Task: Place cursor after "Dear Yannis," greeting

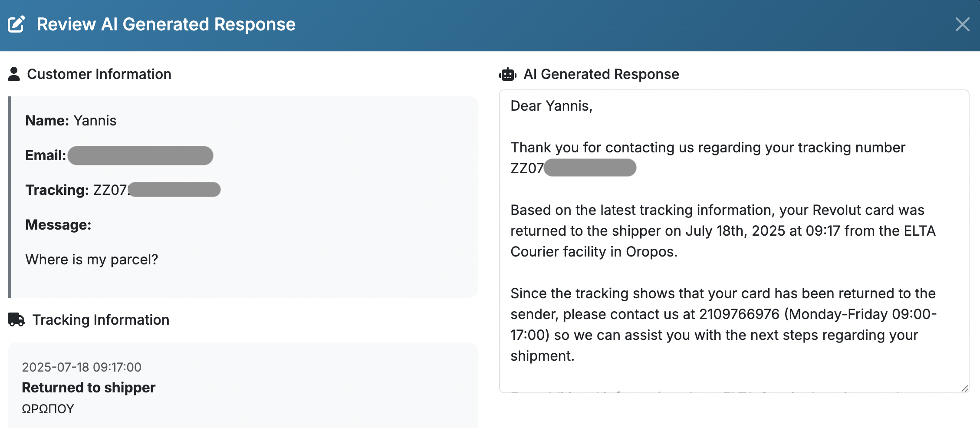Action: coord(593,106)
